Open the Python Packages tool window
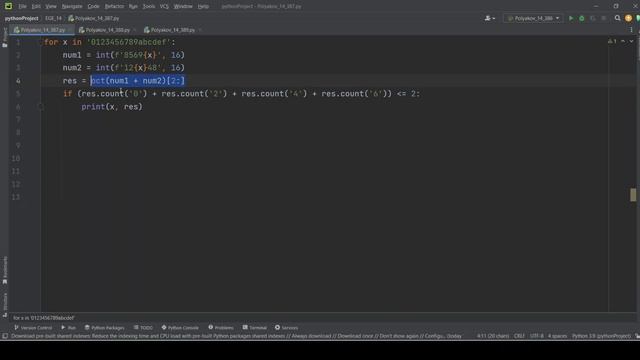The height and width of the screenshot is (360, 640). pyautogui.click(x=104, y=328)
